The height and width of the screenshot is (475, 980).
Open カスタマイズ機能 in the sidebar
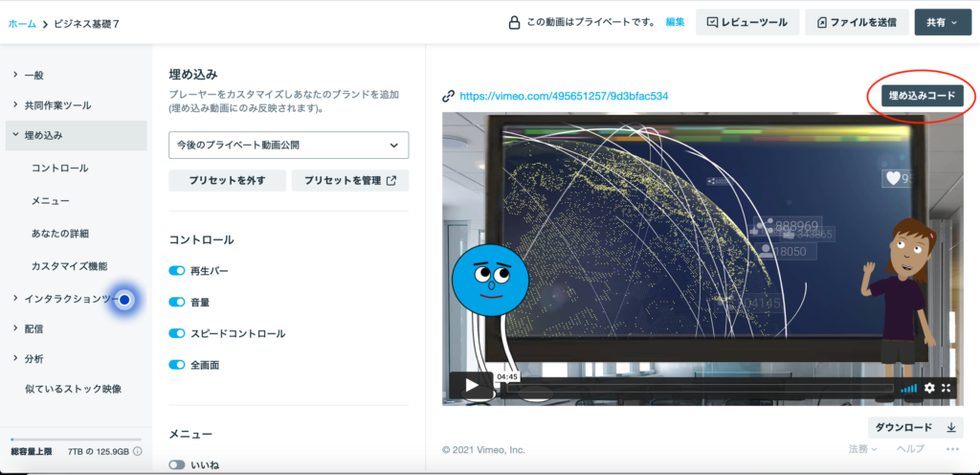coord(69,265)
